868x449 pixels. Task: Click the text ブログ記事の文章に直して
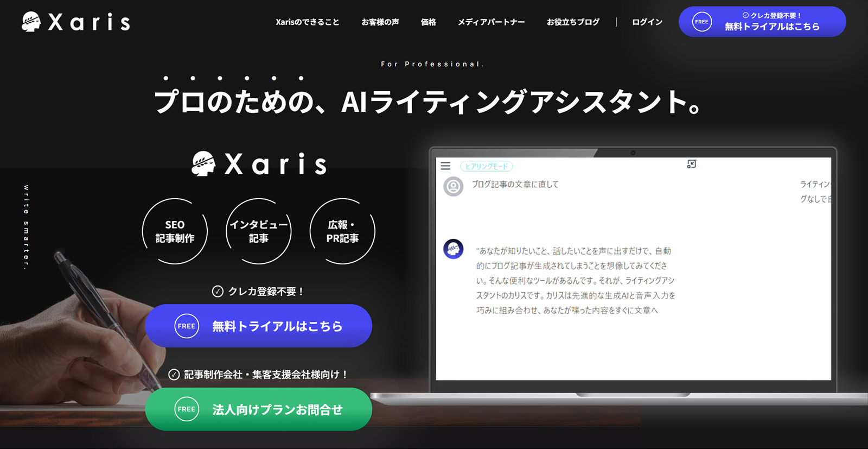click(515, 185)
